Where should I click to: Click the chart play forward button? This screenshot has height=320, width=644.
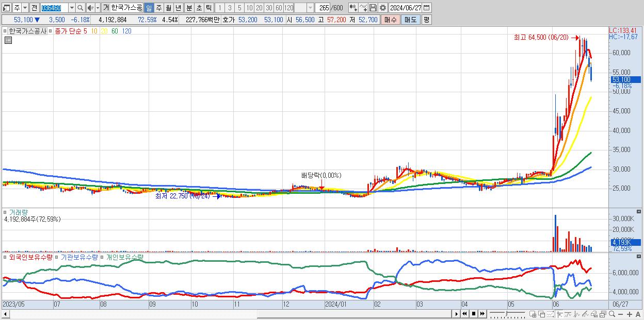click(456, 314)
